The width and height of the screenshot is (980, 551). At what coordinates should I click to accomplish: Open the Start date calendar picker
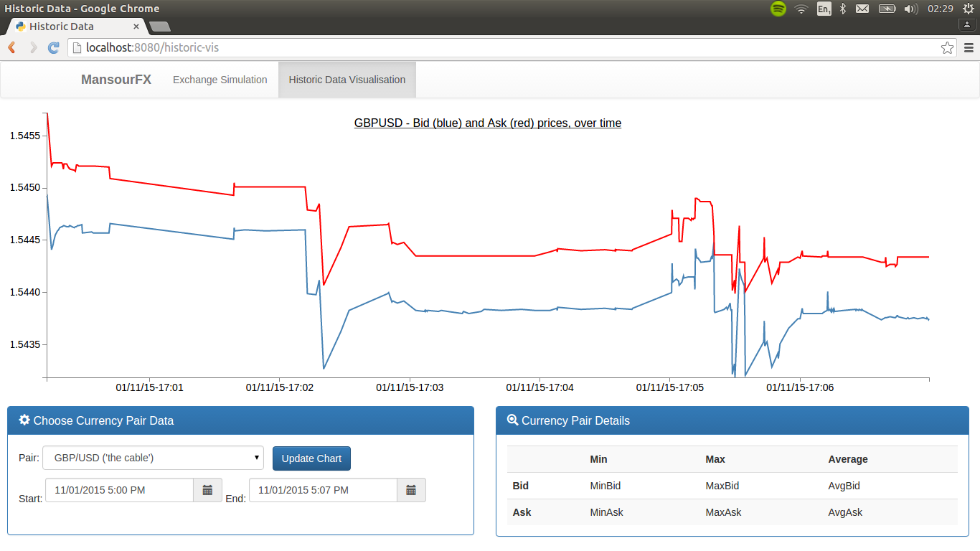(207, 490)
